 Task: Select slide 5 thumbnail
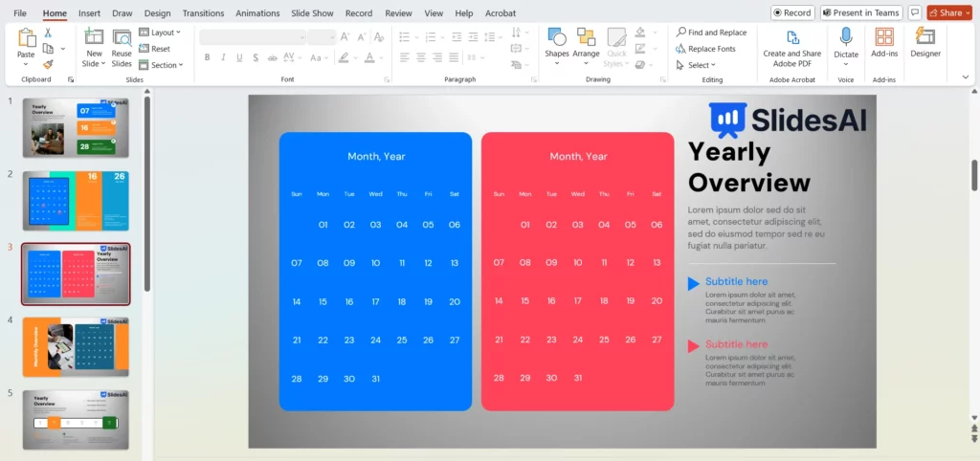coord(76,420)
